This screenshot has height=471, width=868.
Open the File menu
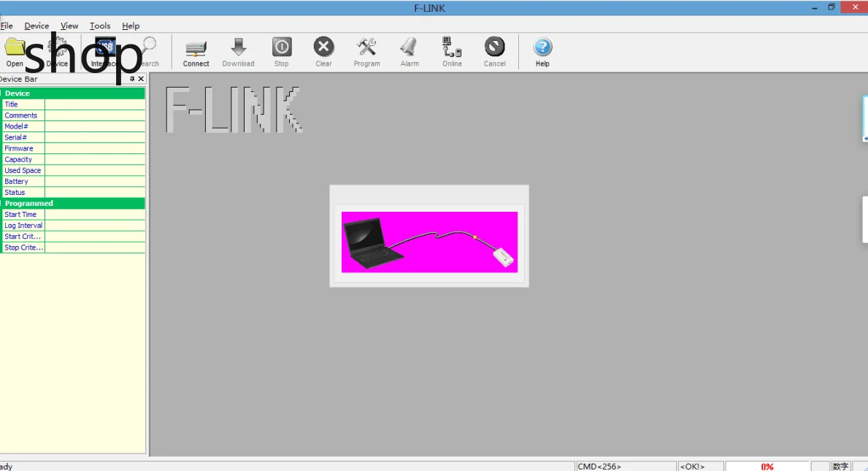pyautogui.click(x=7, y=26)
